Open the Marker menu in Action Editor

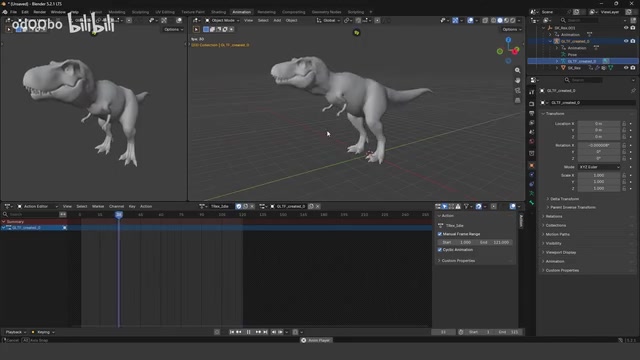(x=98, y=207)
